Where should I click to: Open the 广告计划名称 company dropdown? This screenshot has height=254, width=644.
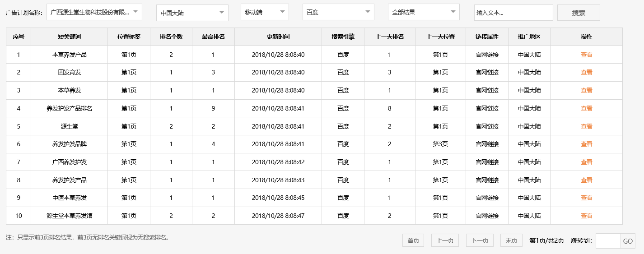[x=94, y=12]
